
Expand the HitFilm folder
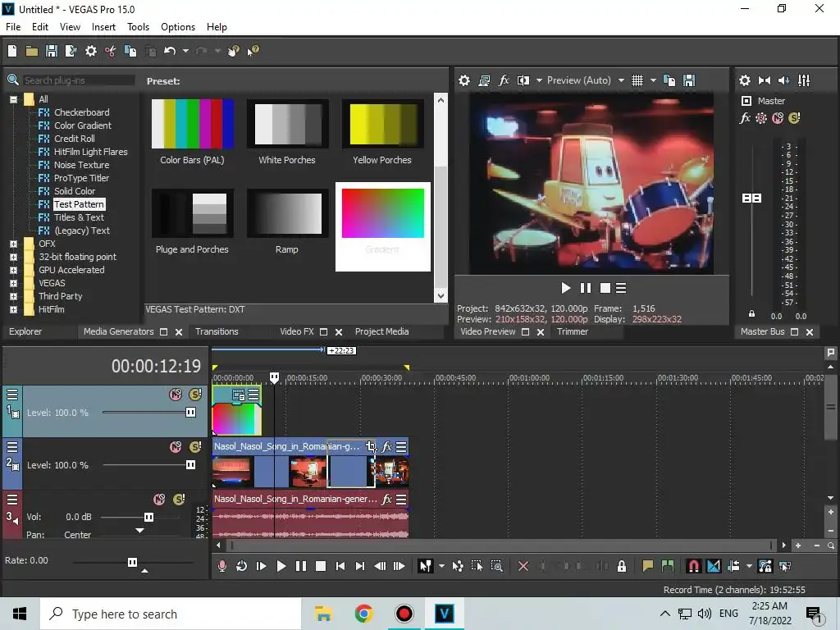[13, 309]
